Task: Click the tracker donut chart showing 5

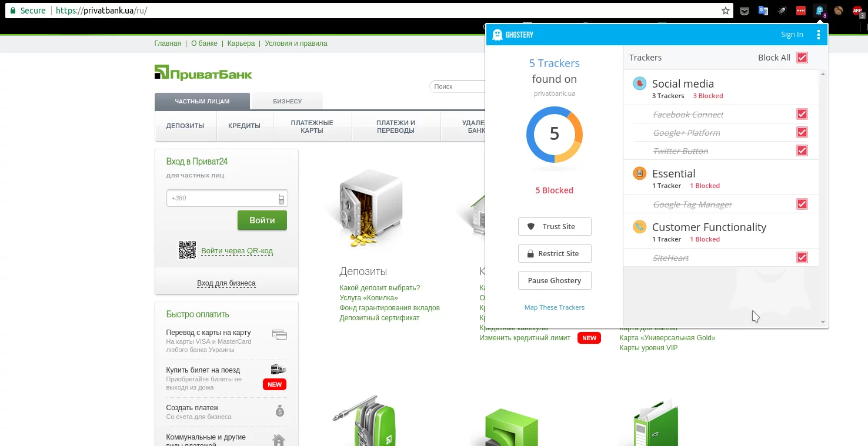Action: pos(555,134)
